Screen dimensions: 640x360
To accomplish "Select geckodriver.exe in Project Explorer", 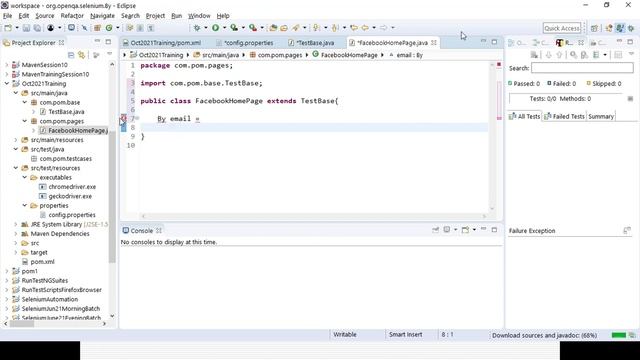I will tap(66, 196).
